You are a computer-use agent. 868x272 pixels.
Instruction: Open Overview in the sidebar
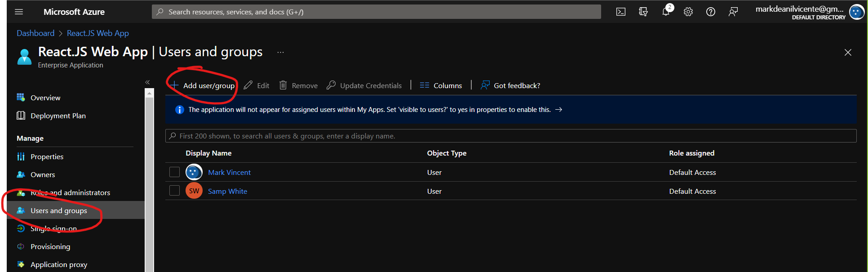45,98
